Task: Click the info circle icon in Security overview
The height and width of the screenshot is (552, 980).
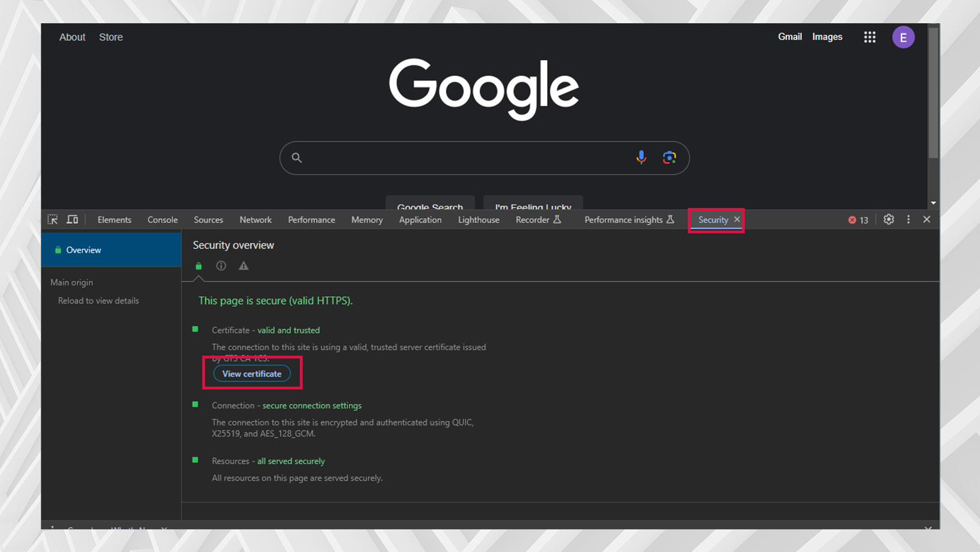Action: pyautogui.click(x=221, y=265)
